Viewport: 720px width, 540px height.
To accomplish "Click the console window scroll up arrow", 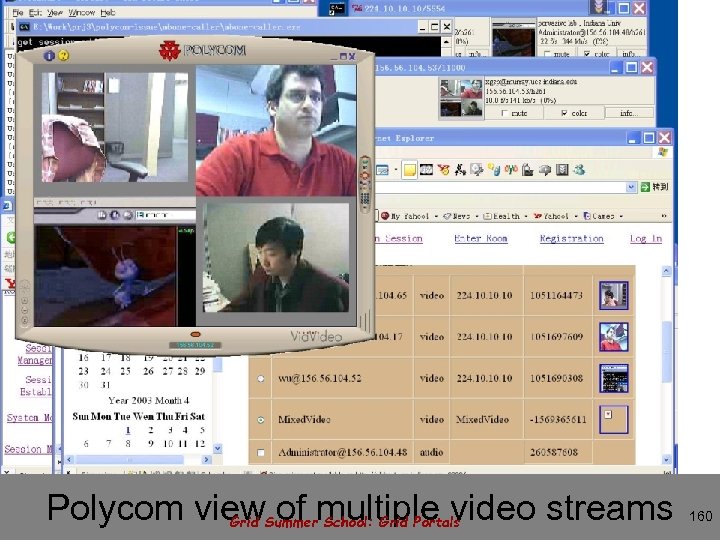I will [x=446, y=42].
